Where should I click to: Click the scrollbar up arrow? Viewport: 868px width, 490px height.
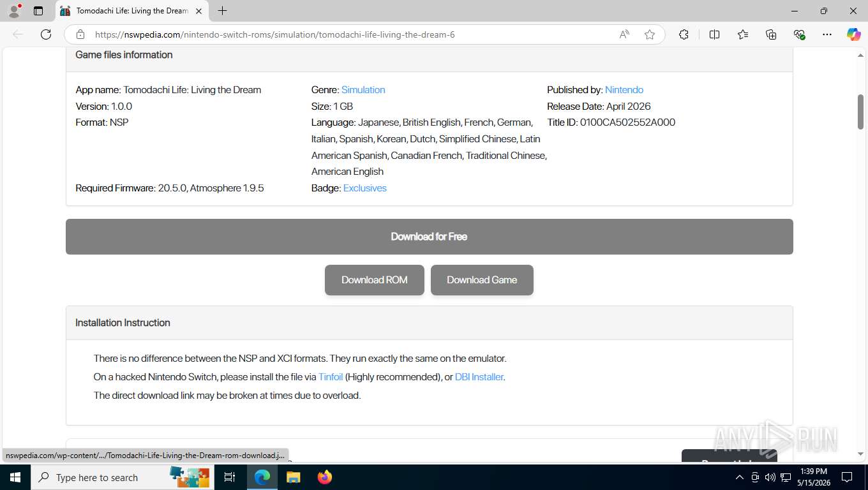point(860,56)
